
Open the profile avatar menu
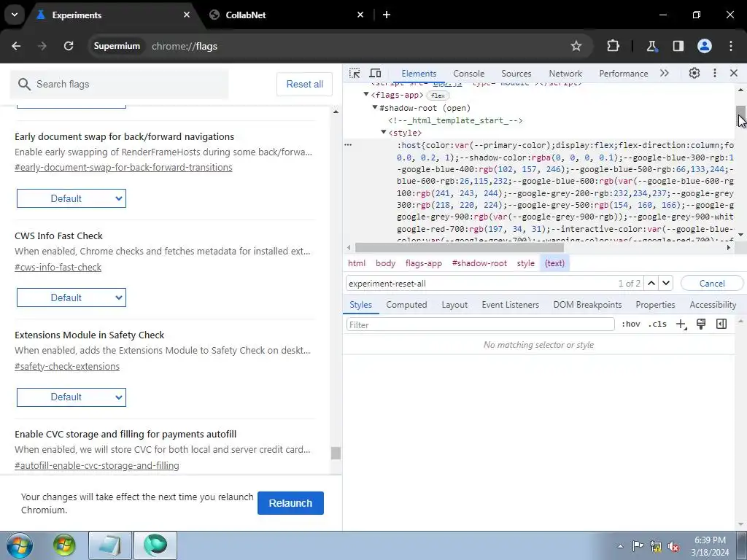[705, 46]
